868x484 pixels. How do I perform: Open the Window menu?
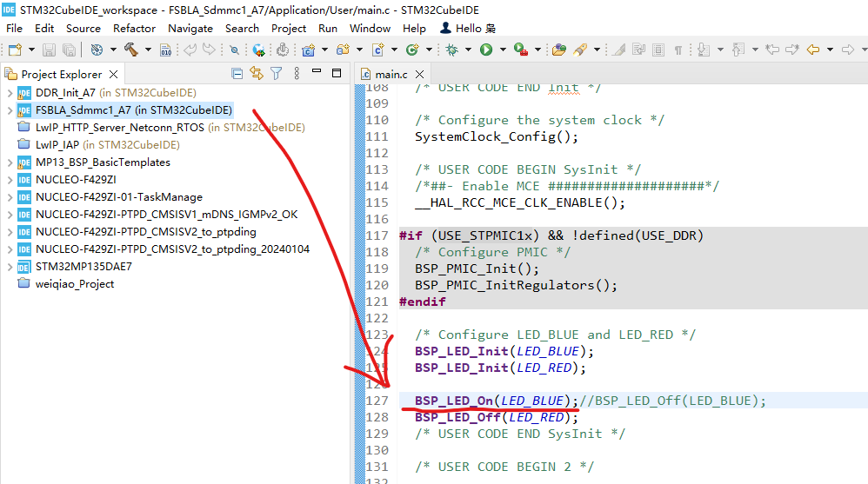click(370, 28)
